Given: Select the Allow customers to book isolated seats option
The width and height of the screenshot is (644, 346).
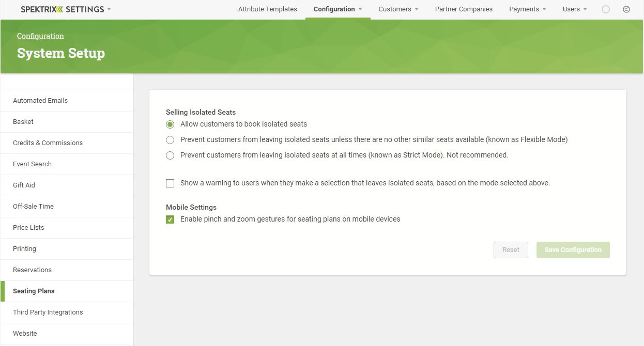Looking at the screenshot, I should tap(170, 124).
